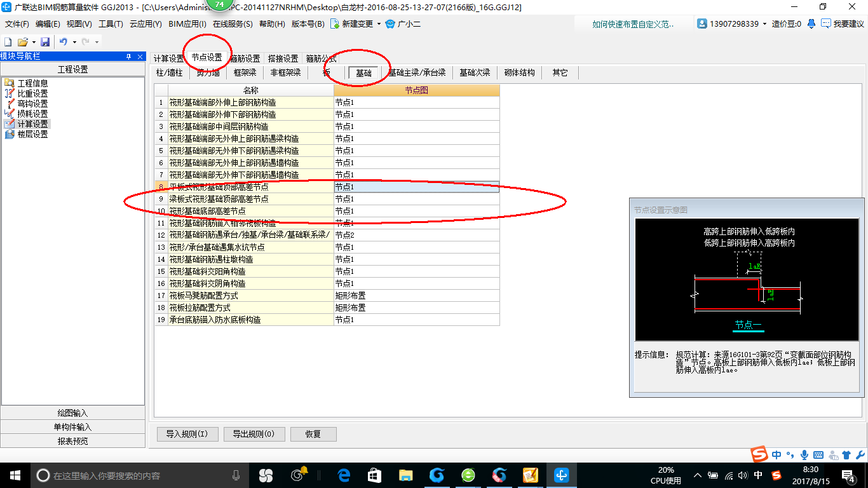Click the Redo arrow icon
The width and height of the screenshot is (868, 488).
85,41
